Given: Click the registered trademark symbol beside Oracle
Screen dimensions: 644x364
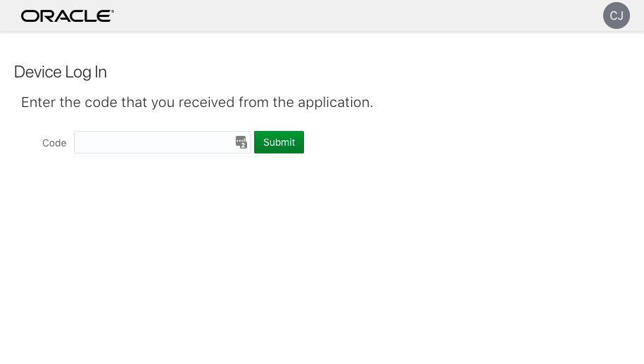Looking at the screenshot, I should tap(113, 11).
